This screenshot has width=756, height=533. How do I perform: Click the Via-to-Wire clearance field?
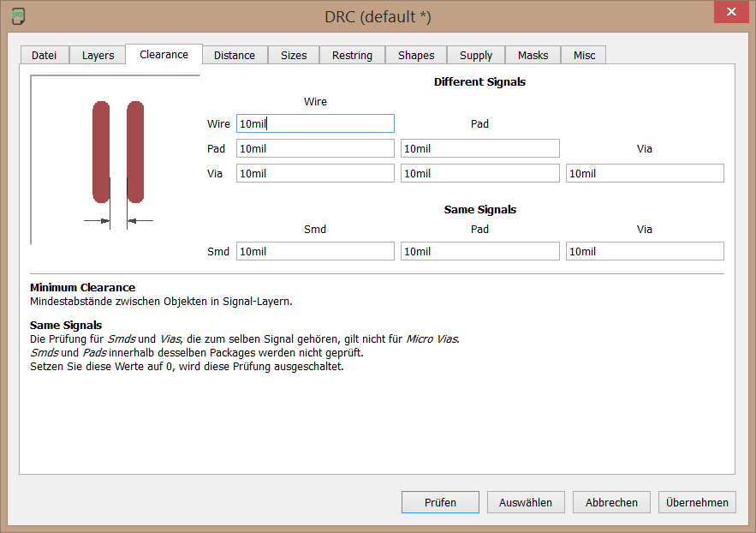click(x=315, y=174)
